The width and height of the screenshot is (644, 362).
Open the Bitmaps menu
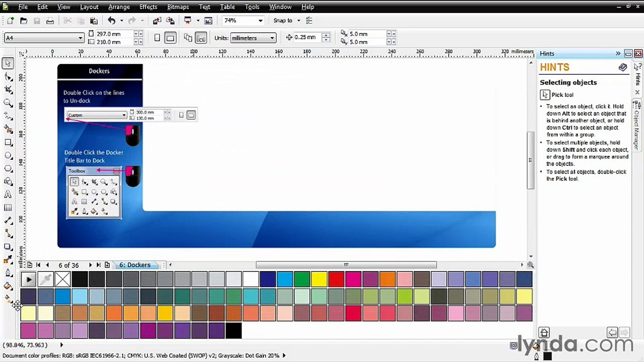178,7
